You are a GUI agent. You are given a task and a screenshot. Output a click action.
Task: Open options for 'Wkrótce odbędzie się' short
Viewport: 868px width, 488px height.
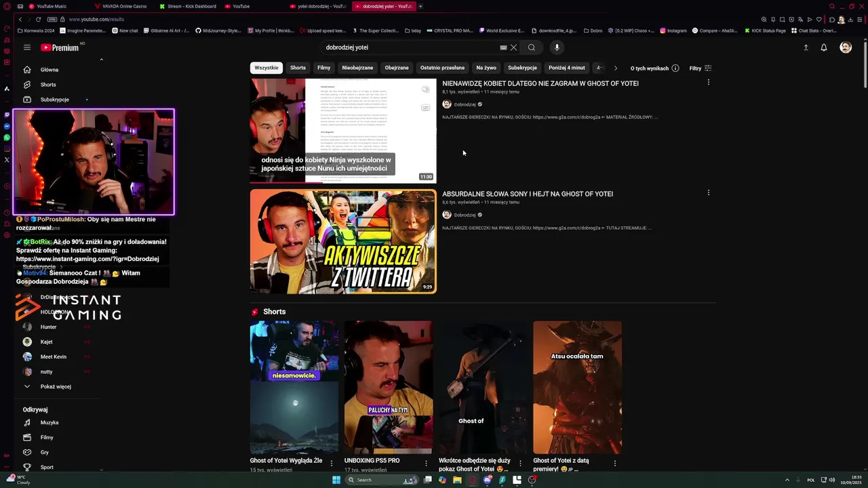click(521, 463)
